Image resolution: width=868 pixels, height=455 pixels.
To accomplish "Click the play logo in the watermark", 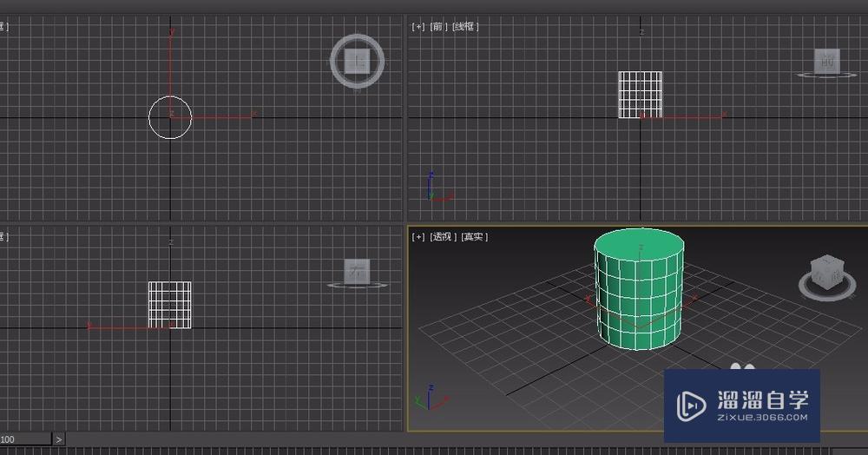I will [692, 405].
